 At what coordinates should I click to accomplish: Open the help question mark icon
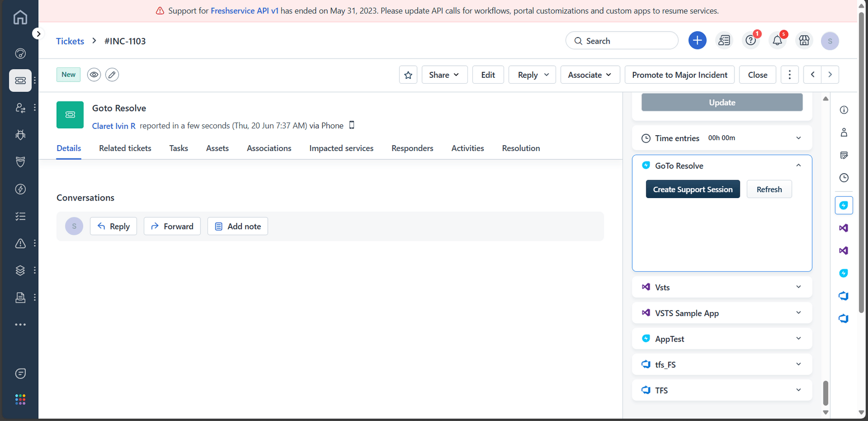pyautogui.click(x=751, y=41)
